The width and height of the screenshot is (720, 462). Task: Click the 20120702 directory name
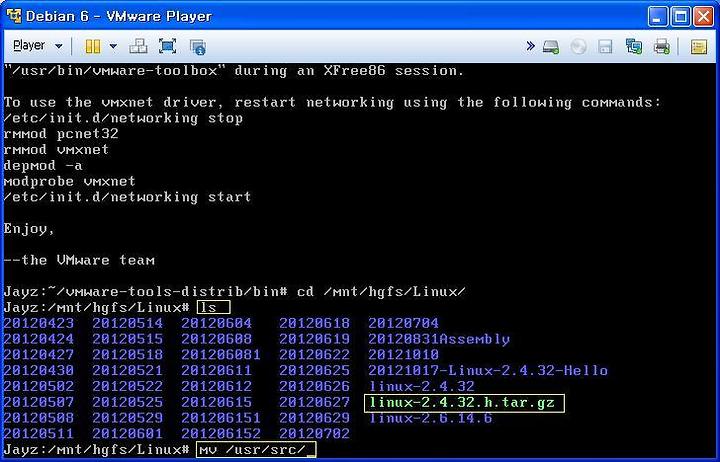315,434
